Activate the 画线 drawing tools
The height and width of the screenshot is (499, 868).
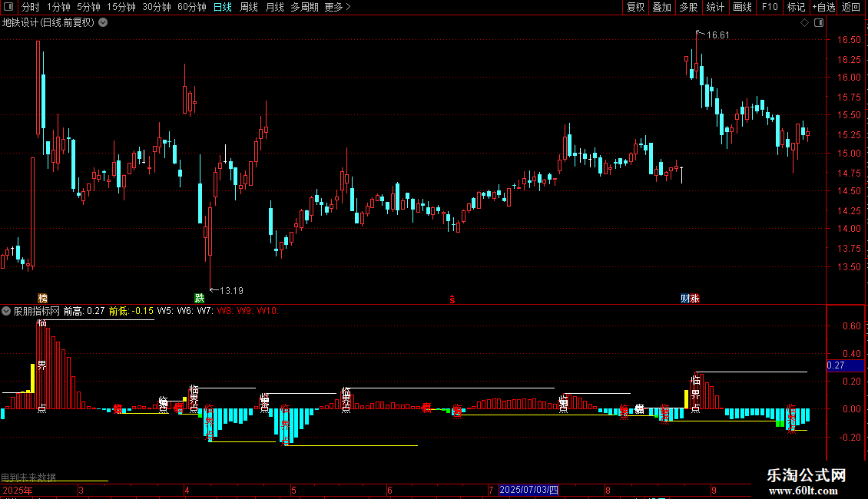coord(742,7)
